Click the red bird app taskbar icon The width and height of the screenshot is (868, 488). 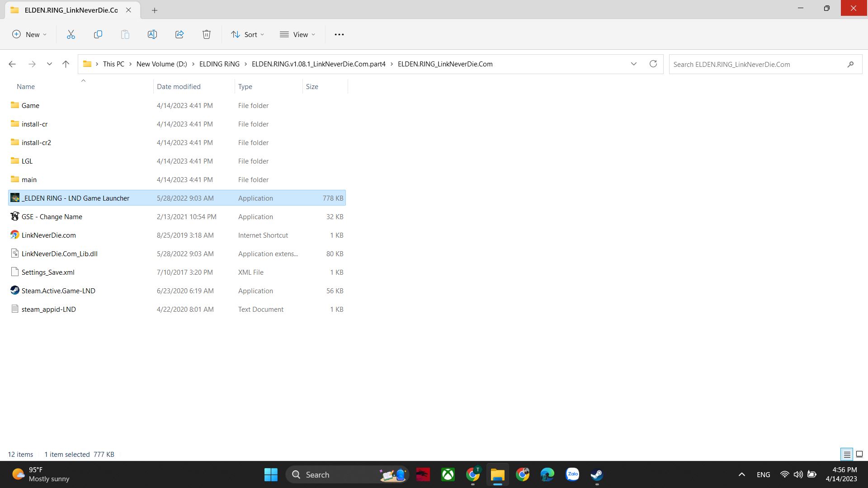[423, 474]
